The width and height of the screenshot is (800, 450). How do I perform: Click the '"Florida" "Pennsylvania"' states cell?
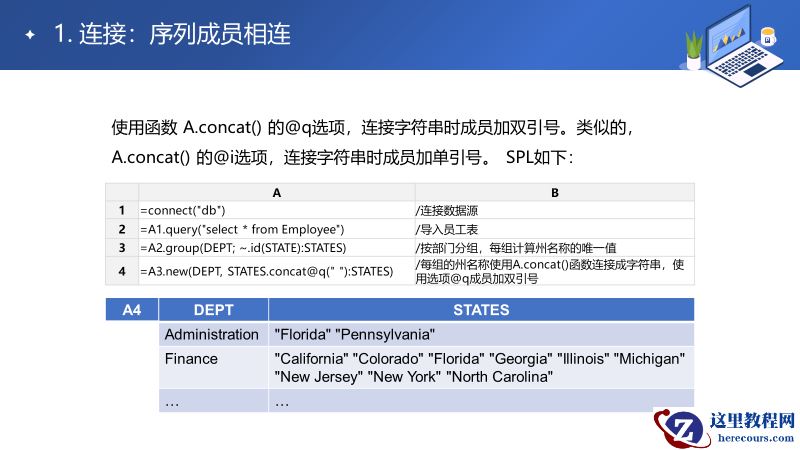(481, 334)
